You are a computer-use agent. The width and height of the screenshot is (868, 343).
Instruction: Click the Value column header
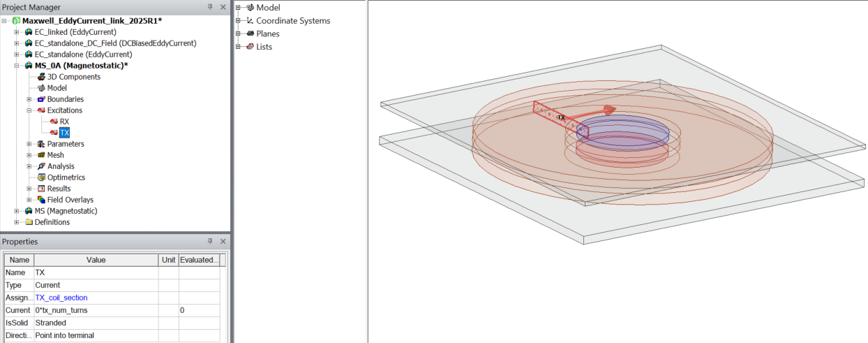point(96,260)
